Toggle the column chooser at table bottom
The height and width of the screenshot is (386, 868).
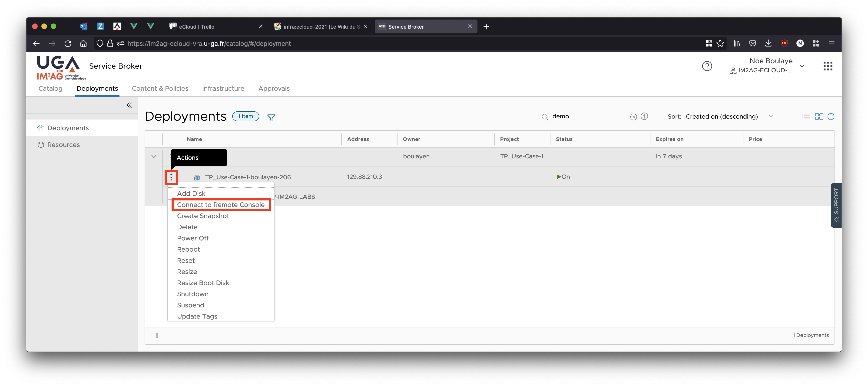coord(155,336)
